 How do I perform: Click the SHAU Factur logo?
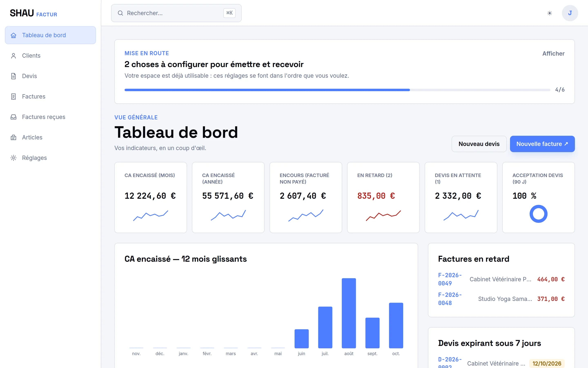33,13
